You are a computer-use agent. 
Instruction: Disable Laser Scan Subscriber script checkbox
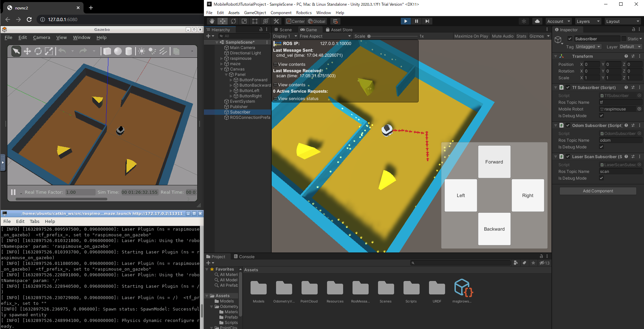coord(568,156)
